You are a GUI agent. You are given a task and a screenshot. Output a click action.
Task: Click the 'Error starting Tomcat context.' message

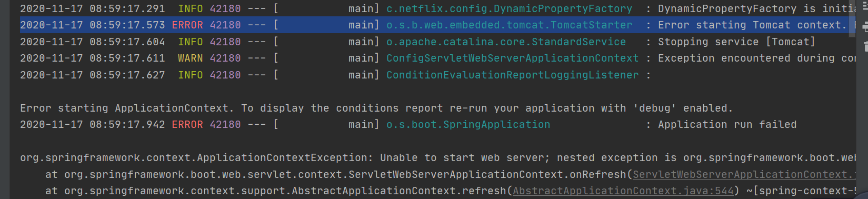pyautogui.click(x=752, y=25)
